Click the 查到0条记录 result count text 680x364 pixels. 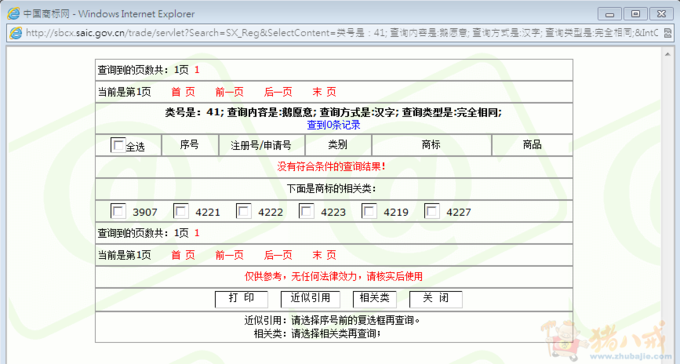click(x=333, y=125)
